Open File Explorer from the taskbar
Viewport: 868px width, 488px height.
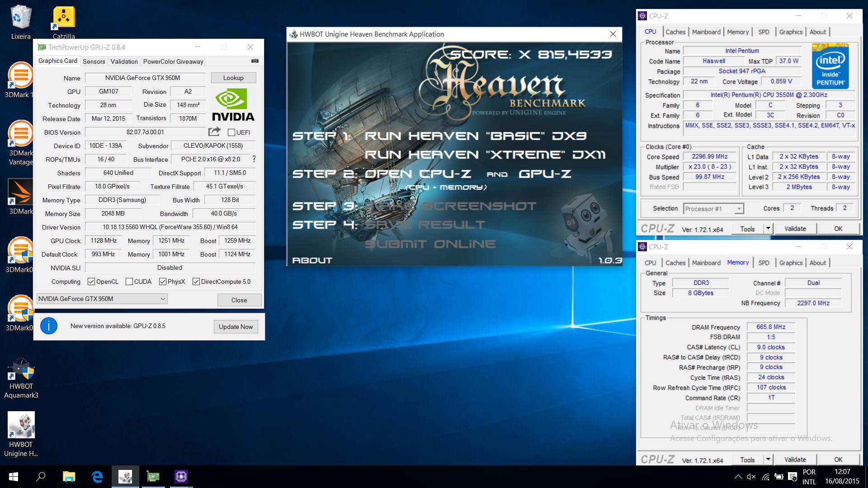(x=69, y=477)
